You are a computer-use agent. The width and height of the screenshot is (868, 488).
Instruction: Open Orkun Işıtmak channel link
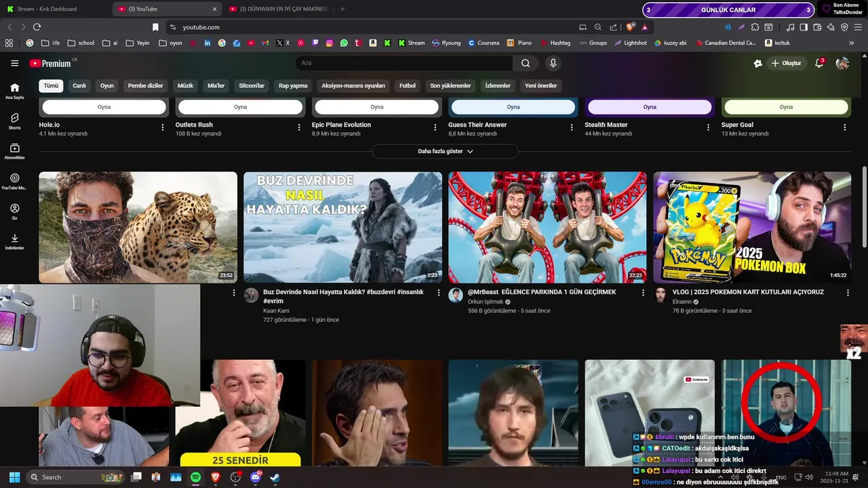tap(486, 302)
